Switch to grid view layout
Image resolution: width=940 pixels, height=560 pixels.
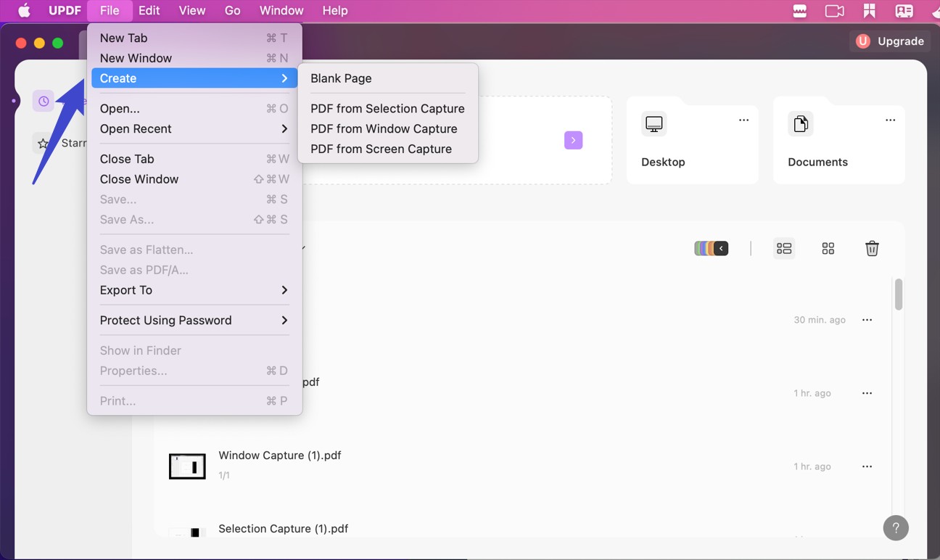[x=828, y=249]
